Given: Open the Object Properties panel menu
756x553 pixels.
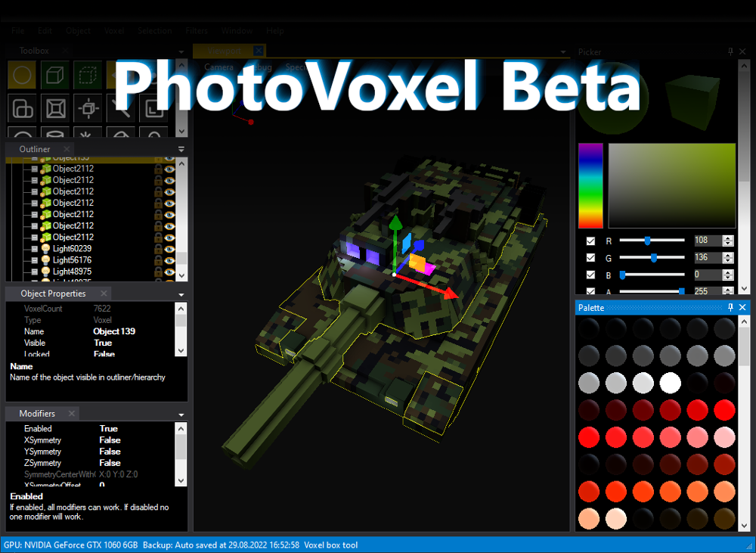Looking at the screenshot, I should (x=180, y=294).
